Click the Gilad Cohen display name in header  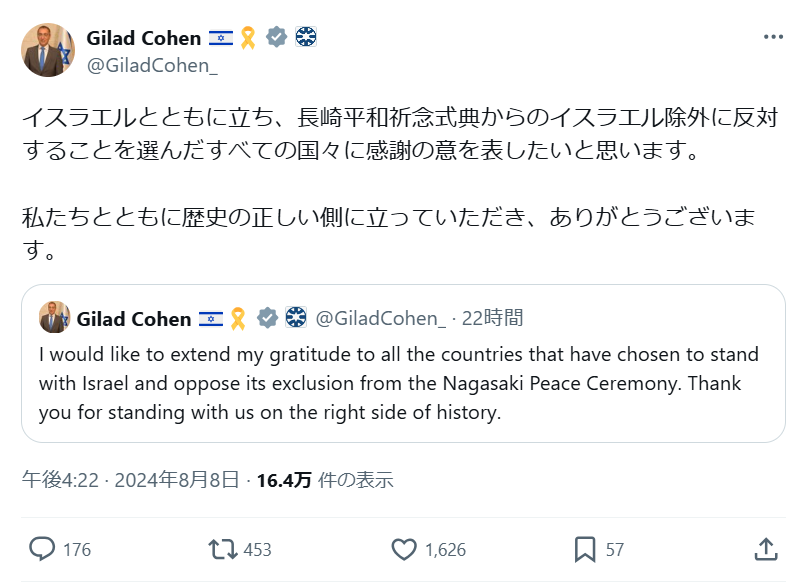click(144, 38)
